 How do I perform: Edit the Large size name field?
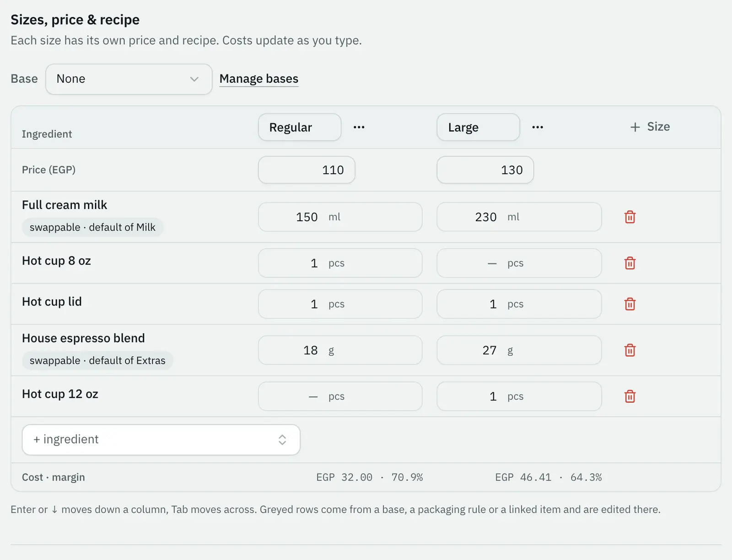478,127
